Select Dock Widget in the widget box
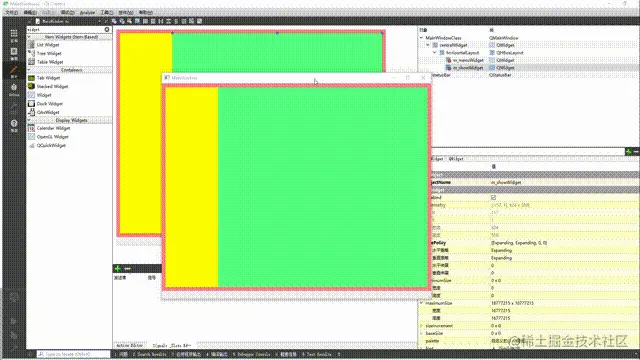The width and height of the screenshot is (640, 360). click(x=49, y=104)
